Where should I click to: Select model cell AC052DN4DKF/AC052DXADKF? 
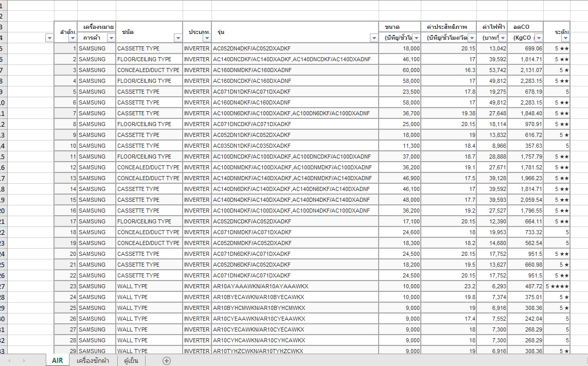click(295, 48)
